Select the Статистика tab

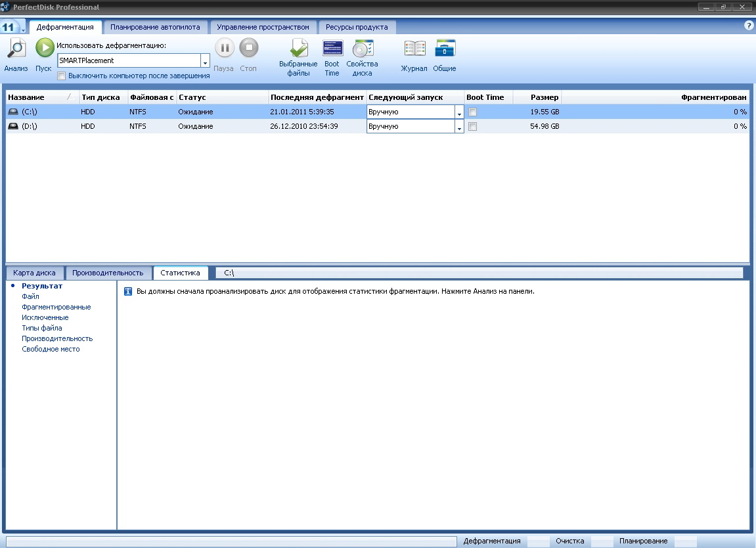181,273
